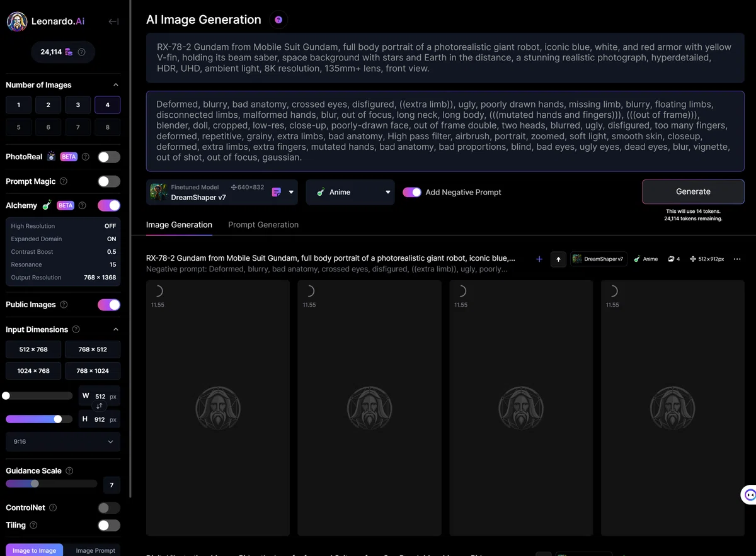Viewport: 756px width, 556px height.
Task: Click the token coins icon
Action: point(69,52)
